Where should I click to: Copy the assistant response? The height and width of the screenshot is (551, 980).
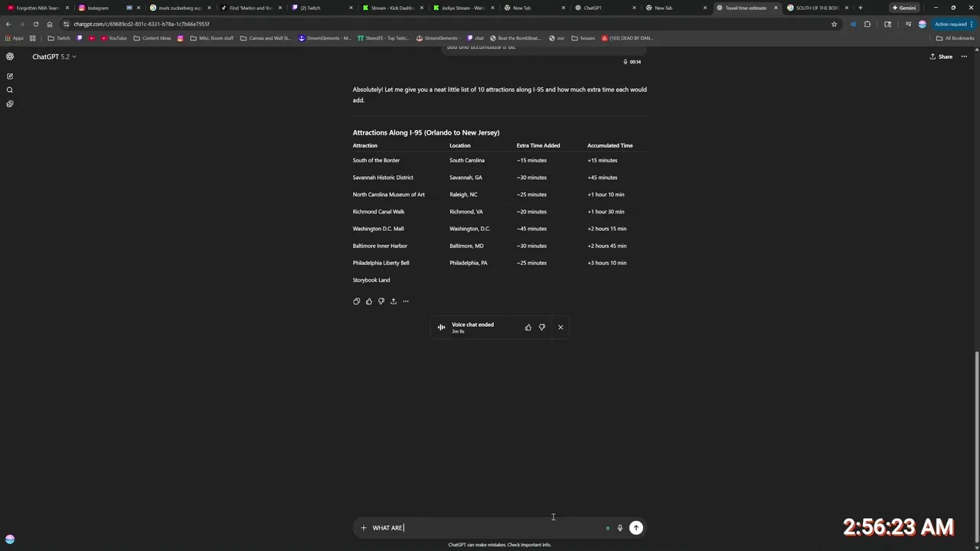[x=357, y=302]
